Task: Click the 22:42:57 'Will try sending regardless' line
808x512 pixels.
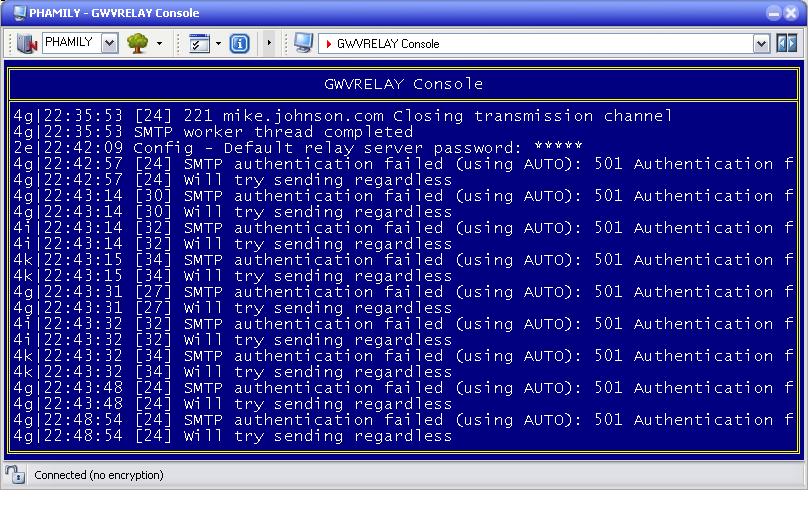Action: 232,180
